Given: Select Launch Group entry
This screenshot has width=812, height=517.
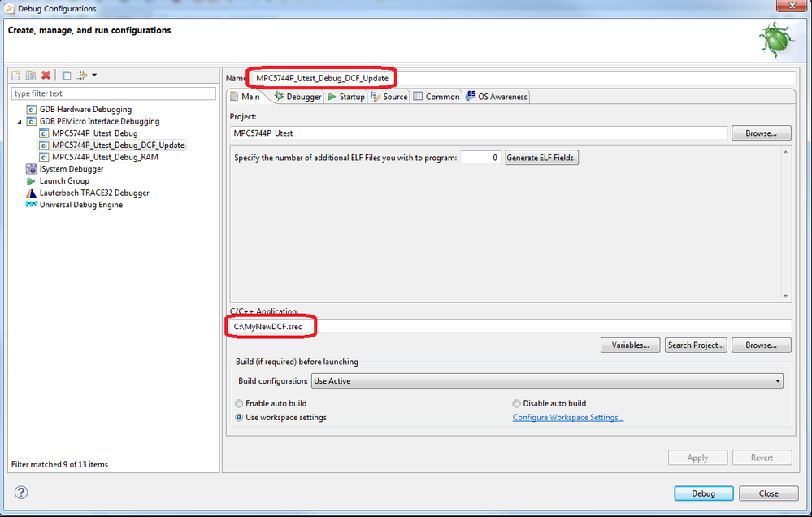Looking at the screenshot, I should pyautogui.click(x=64, y=180).
